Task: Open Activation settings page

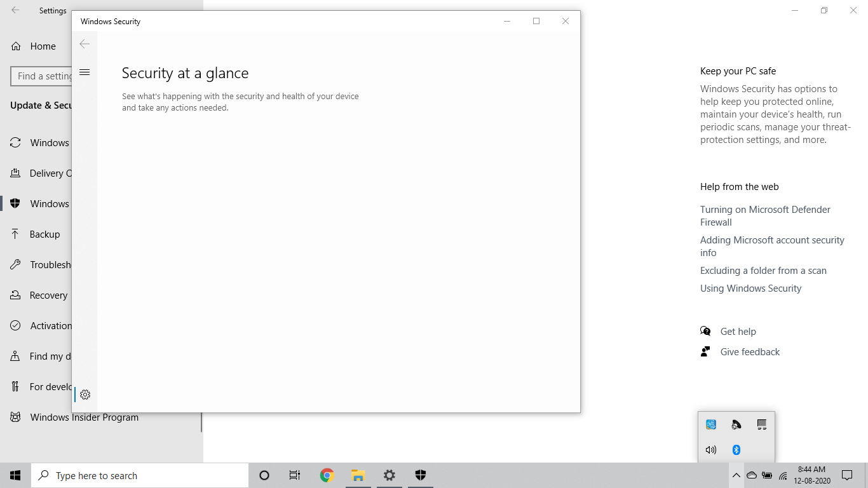Action: coord(36,326)
